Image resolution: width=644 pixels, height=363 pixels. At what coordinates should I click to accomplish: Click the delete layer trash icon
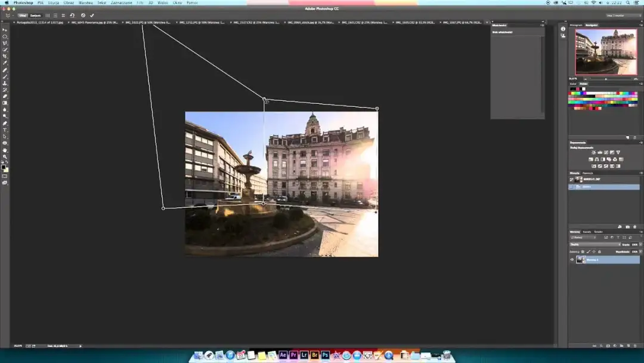634,345
